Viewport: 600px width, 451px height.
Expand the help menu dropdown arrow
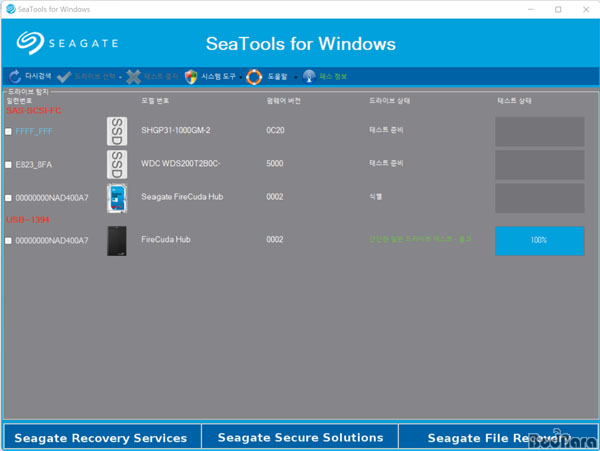pyautogui.click(x=295, y=77)
